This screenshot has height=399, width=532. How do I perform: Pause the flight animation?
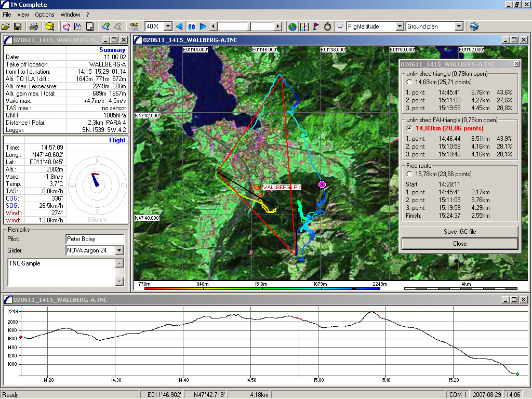tap(191, 26)
